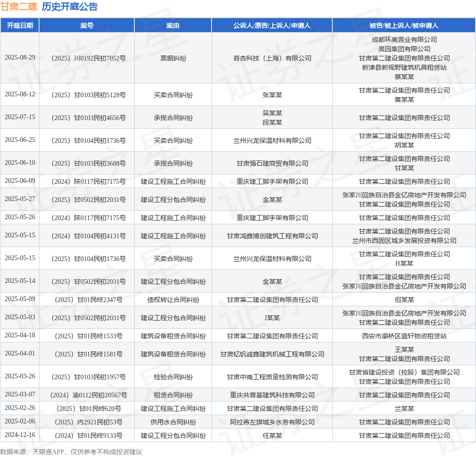Click the 历史开庭公告 heading

pyautogui.click(x=70, y=7)
